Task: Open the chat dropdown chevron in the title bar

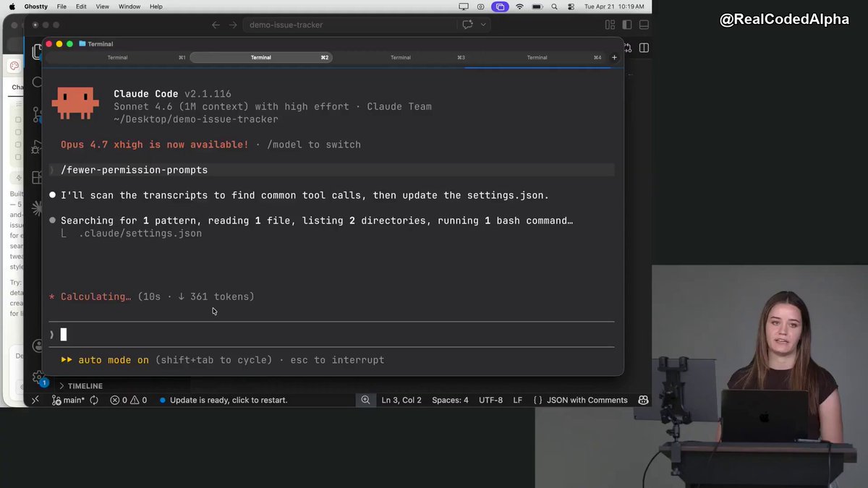Action: [483, 25]
